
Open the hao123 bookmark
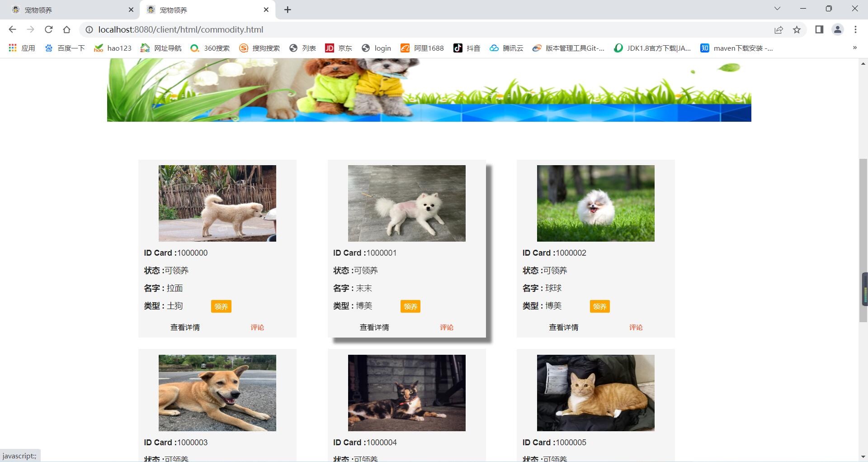pyautogui.click(x=113, y=48)
